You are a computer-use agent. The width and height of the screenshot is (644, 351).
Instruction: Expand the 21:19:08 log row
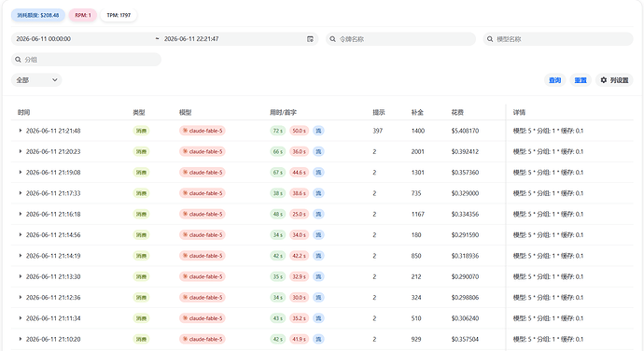[21, 172]
